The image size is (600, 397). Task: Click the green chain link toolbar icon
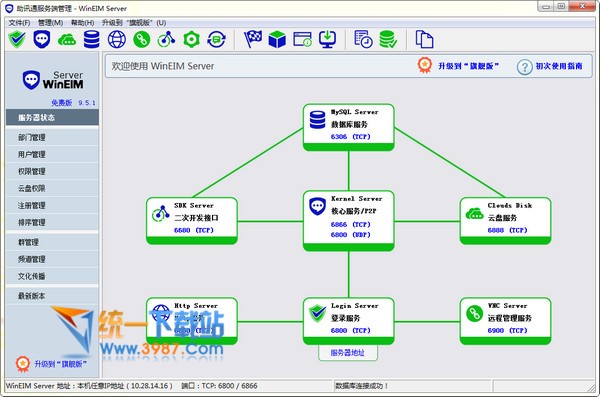coord(142,39)
